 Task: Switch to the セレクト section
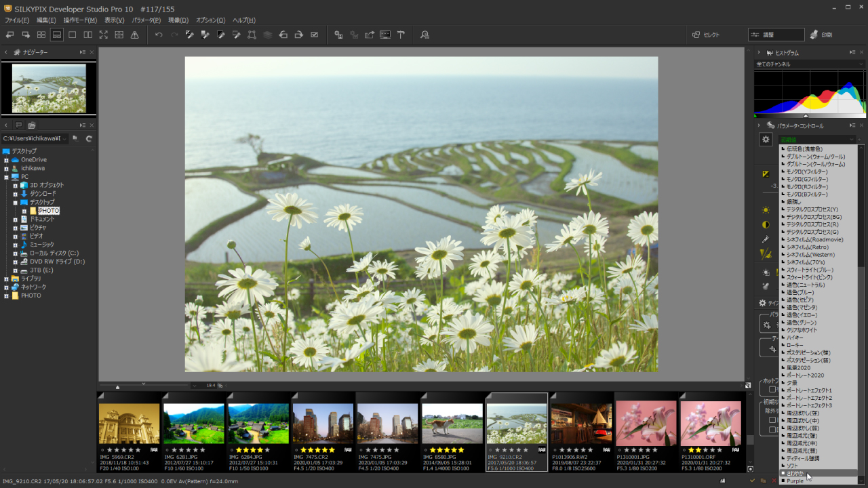point(707,35)
